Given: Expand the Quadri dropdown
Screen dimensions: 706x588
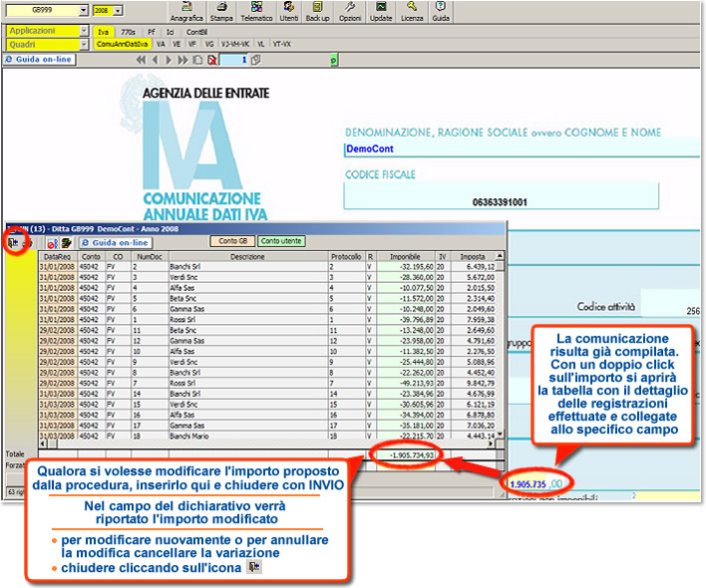Looking at the screenshot, I should pos(85,44).
